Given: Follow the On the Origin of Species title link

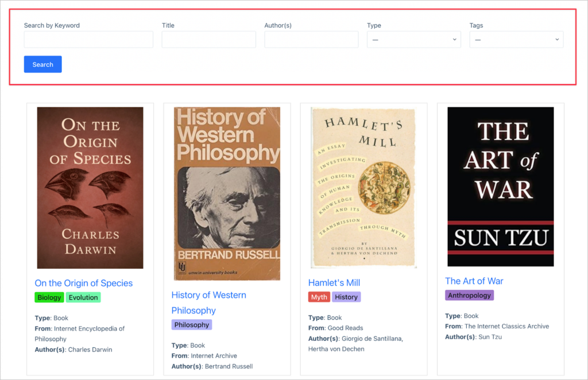Looking at the screenshot, I should (x=84, y=283).
